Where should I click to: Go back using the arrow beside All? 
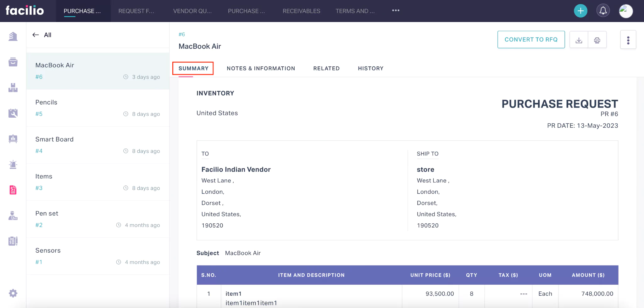[x=36, y=35]
